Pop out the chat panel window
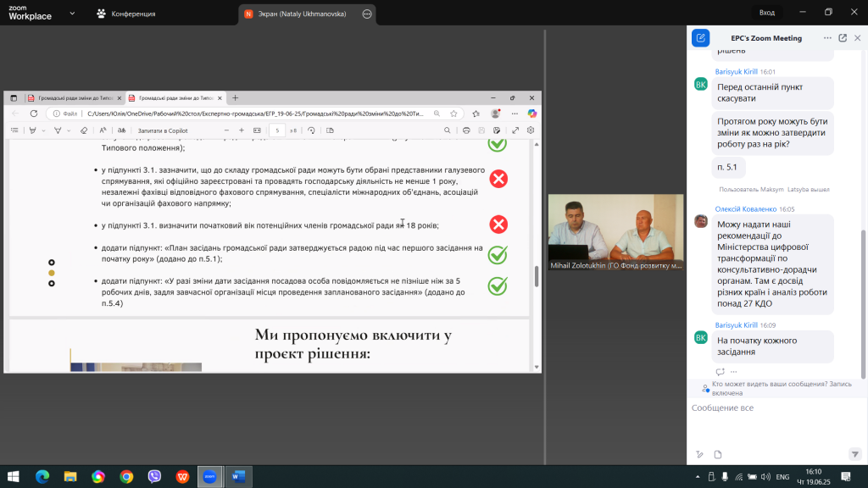 [843, 38]
